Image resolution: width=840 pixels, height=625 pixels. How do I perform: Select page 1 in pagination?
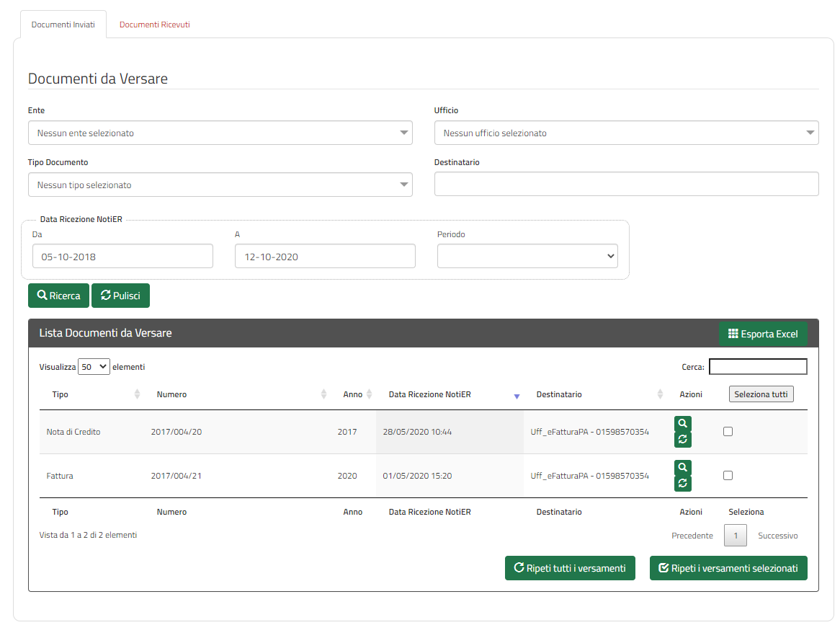736,536
